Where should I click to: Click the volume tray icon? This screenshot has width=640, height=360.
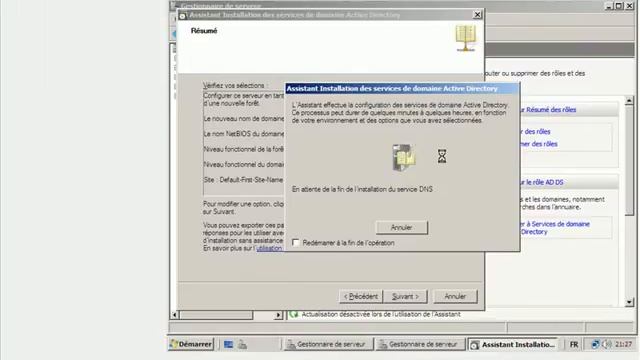607,344
